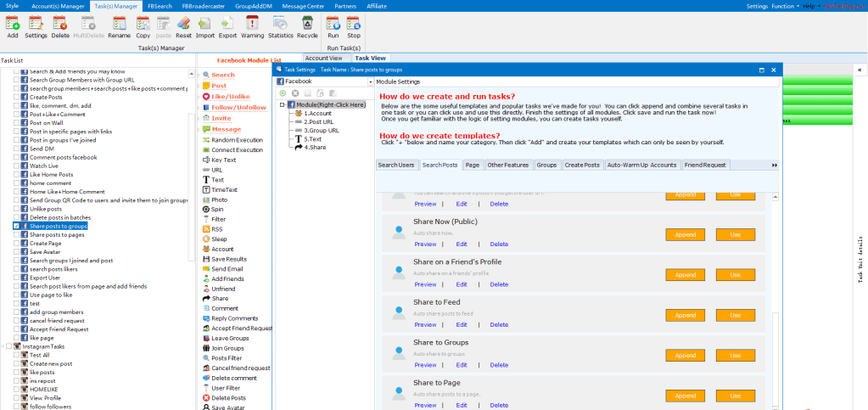Collapse the Module(Right-Click Here) tree node
The width and height of the screenshot is (868, 410).
tap(282, 104)
